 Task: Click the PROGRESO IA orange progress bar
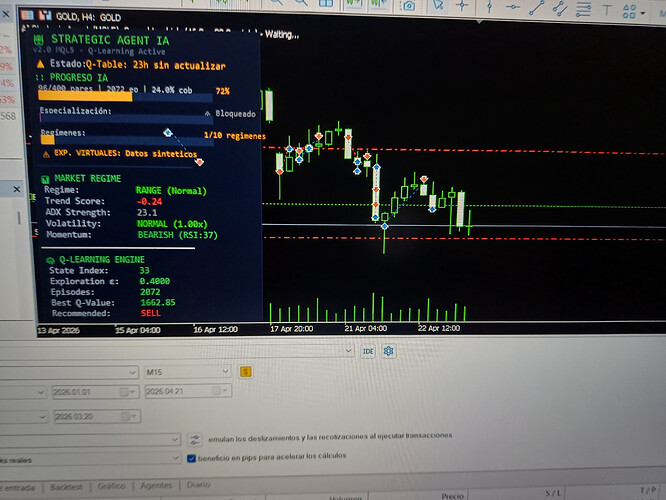click(x=126, y=97)
